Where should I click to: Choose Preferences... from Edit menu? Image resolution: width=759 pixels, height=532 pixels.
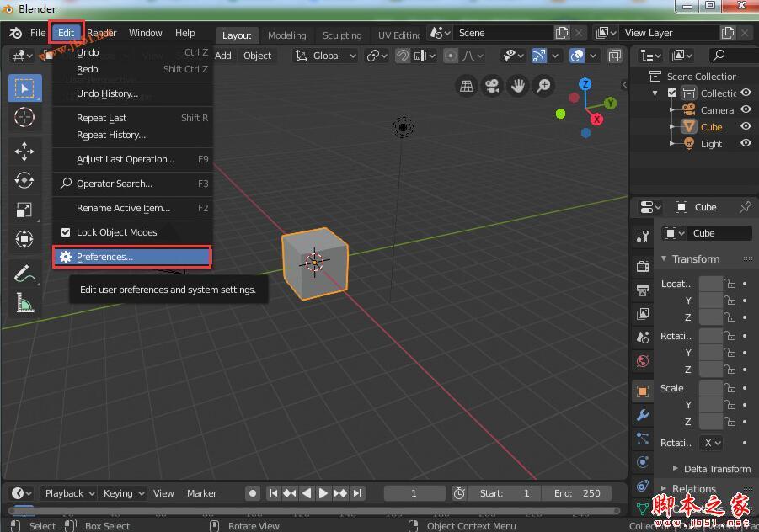pos(132,257)
